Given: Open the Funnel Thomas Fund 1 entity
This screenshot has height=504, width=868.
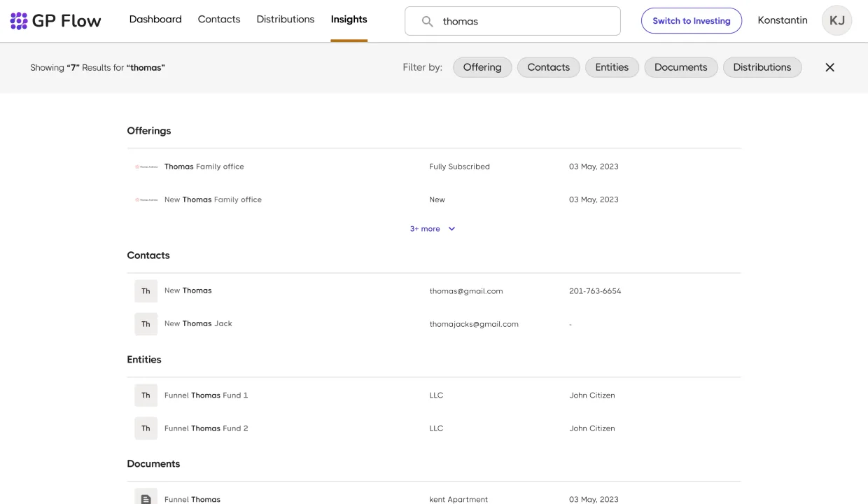Looking at the screenshot, I should click(206, 395).
